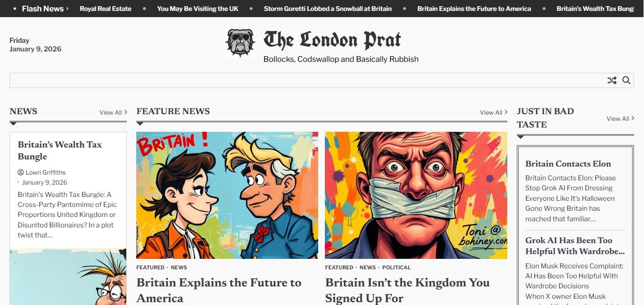This screenshot has height=305, width=644.
Task: Open Britain Explains the Future to America headline
Action: (x=219, y=290)
